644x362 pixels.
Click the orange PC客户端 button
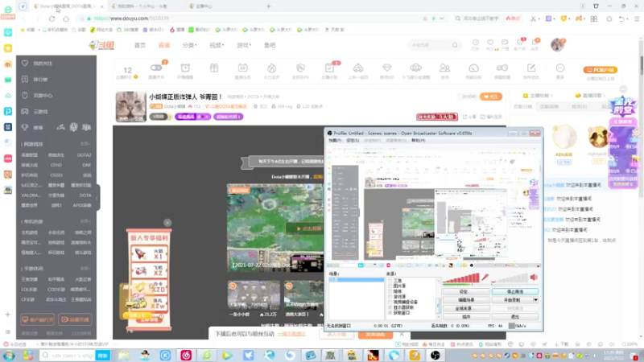tap(601, 70)
